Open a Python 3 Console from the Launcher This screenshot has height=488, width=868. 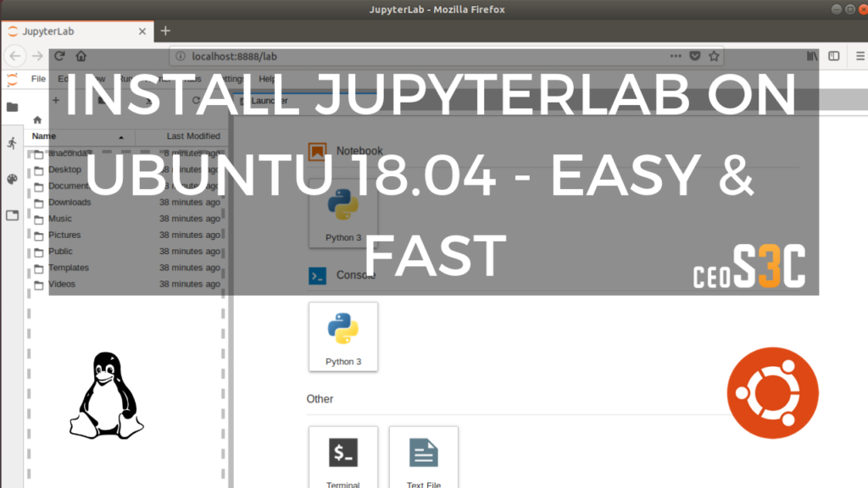(x=342, y=336)
